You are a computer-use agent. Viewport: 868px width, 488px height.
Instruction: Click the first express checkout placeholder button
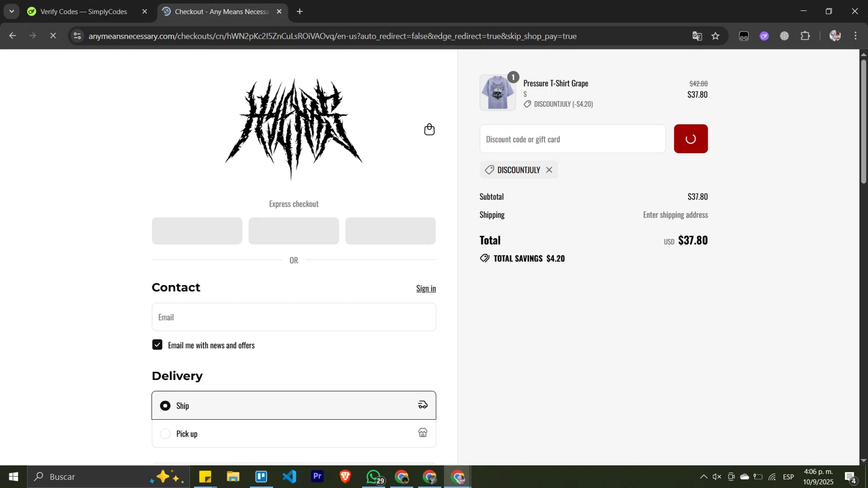click(x=197, y=231)
